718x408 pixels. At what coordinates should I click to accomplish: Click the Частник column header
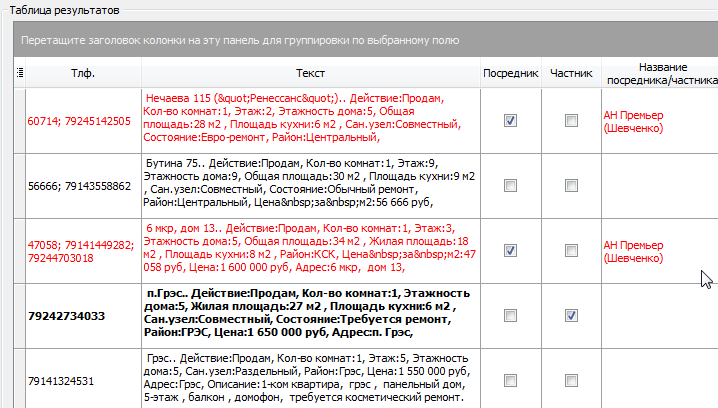(x=571, y=74)
